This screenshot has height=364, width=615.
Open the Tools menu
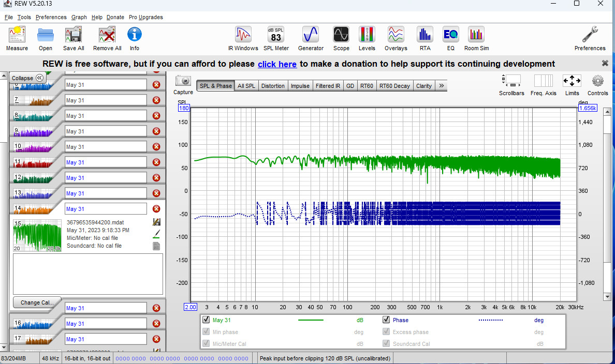click(24, 17)
